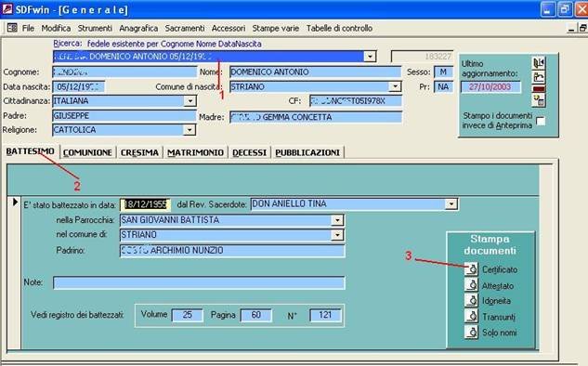Click the Transunti print preview icon
This screenshot has height=366, width=588.
coord(471,316)
